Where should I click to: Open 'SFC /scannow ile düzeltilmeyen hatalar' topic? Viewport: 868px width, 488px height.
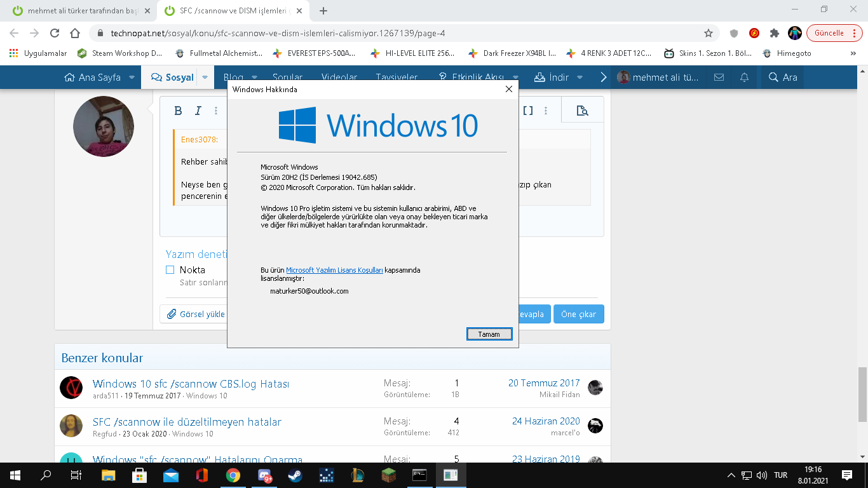(x=187, y=422)
